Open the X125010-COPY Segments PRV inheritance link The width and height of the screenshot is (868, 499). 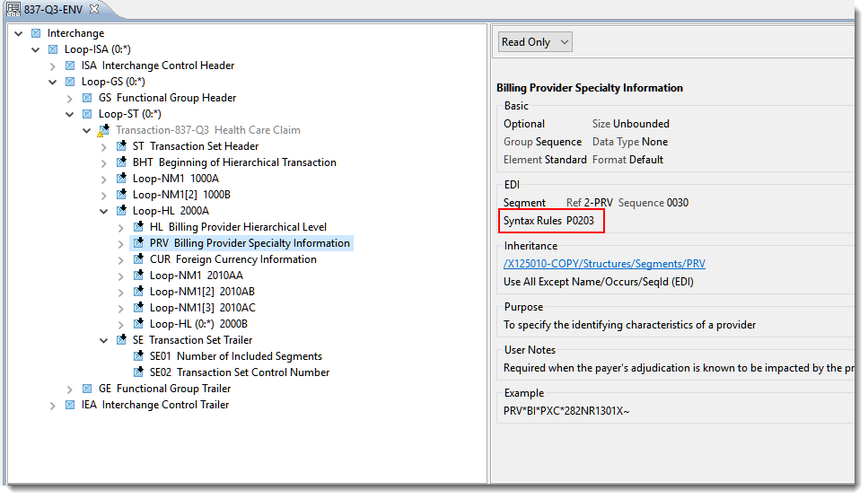[603, 264]
